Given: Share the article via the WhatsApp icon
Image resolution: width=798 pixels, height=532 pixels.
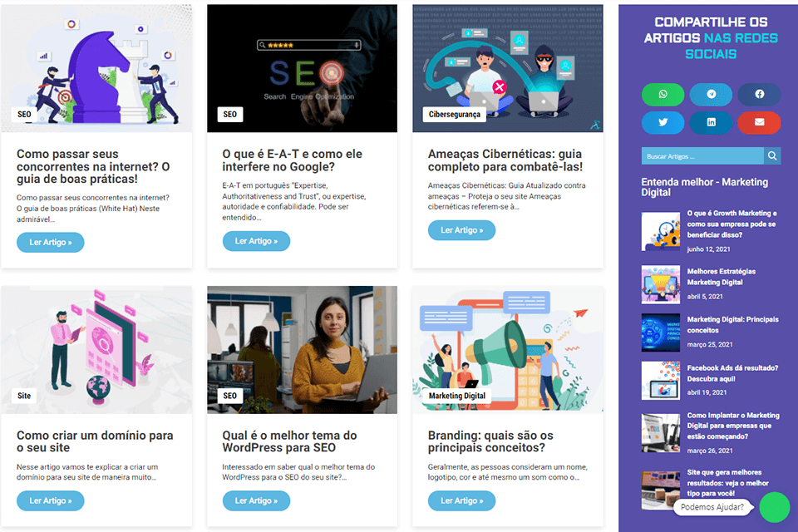Looking at the screenshot, I should point(663,94).
